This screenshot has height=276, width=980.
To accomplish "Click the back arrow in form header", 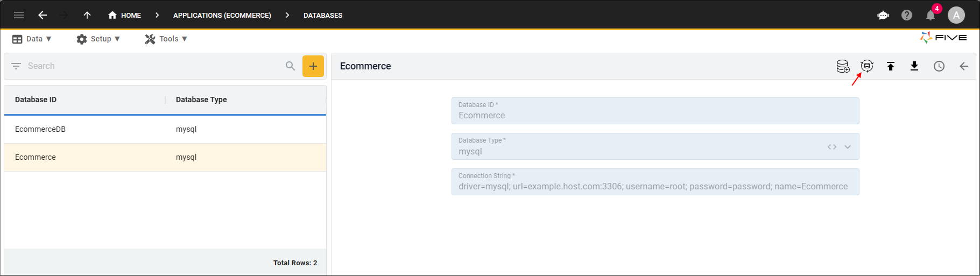I will click(x=964, y=66).
